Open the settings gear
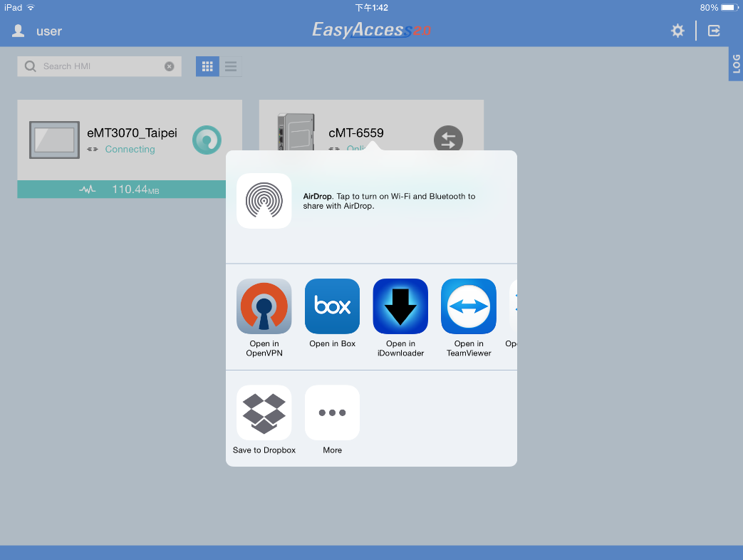 coord(677,31)
